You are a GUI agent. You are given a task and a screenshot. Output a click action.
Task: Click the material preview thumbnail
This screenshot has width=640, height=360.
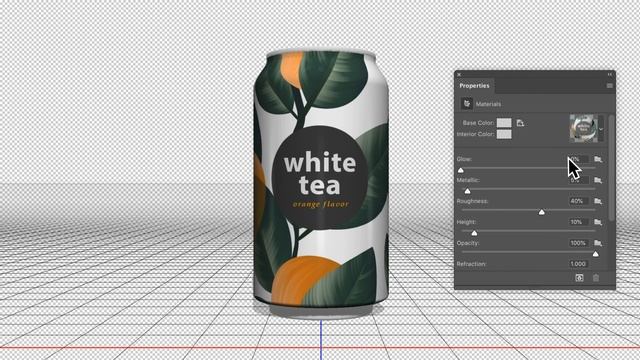pyautogui.click(x=584, y=129)
